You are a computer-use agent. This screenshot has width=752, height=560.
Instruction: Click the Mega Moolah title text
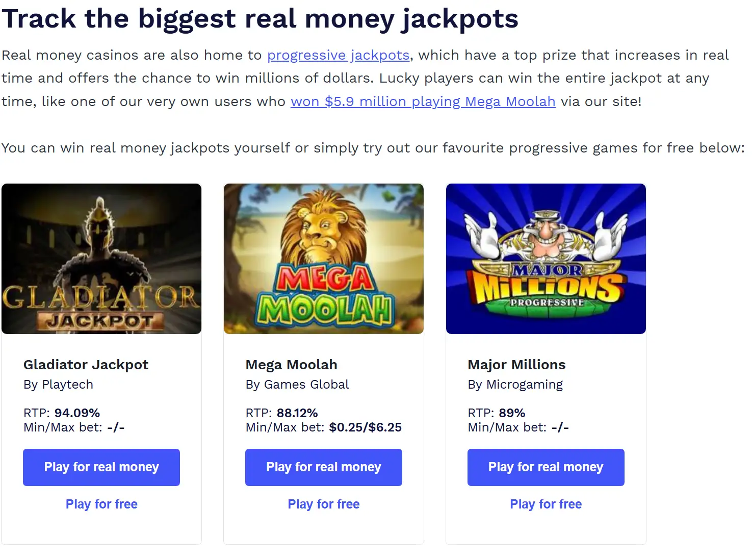(291, 365)
